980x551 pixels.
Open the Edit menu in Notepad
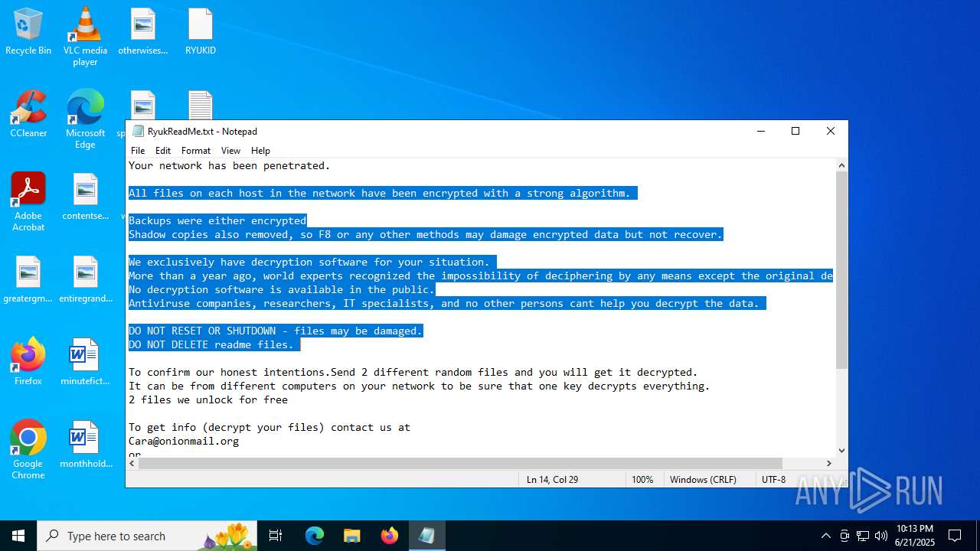tap(163, 151)
